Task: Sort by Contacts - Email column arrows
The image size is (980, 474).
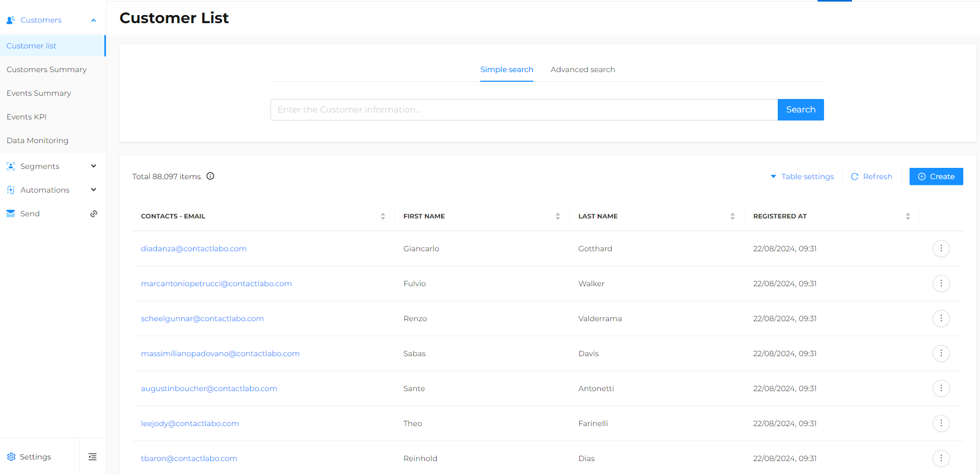Action: click(x=383, y=216)
